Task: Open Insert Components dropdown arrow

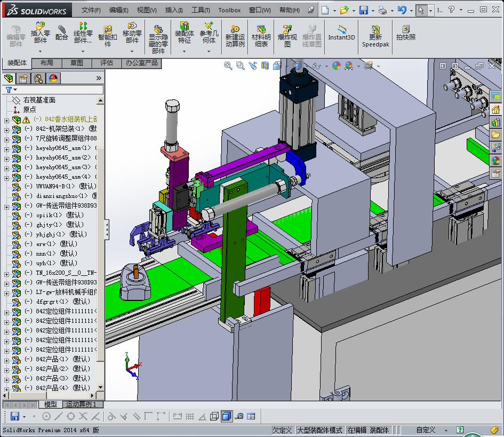Action: tap(40, 51)
